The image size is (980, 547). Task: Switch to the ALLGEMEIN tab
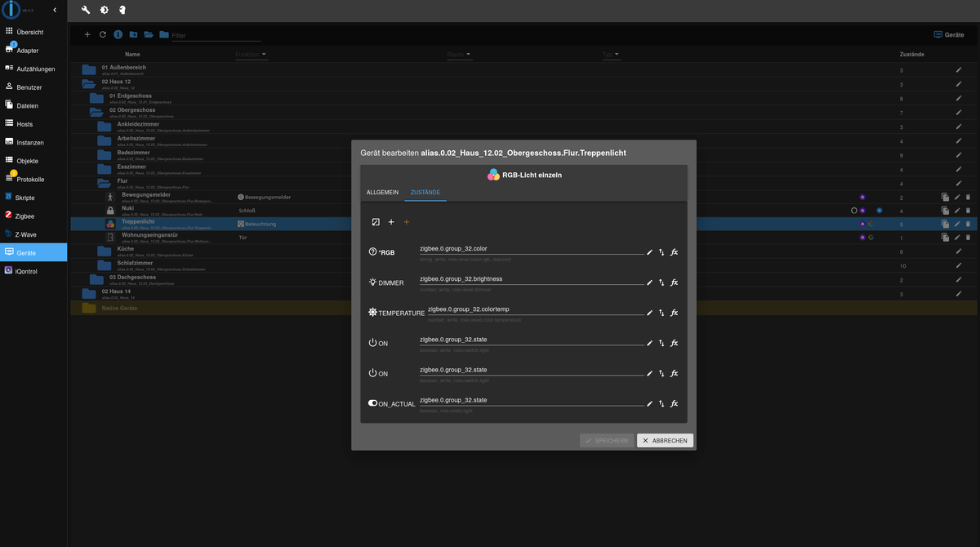click(382, 192)
